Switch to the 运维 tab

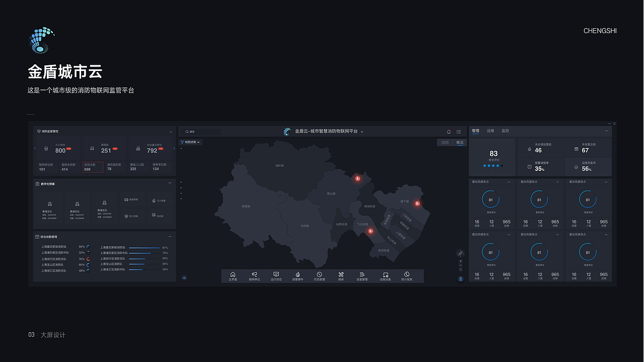(x=491, y=131)
